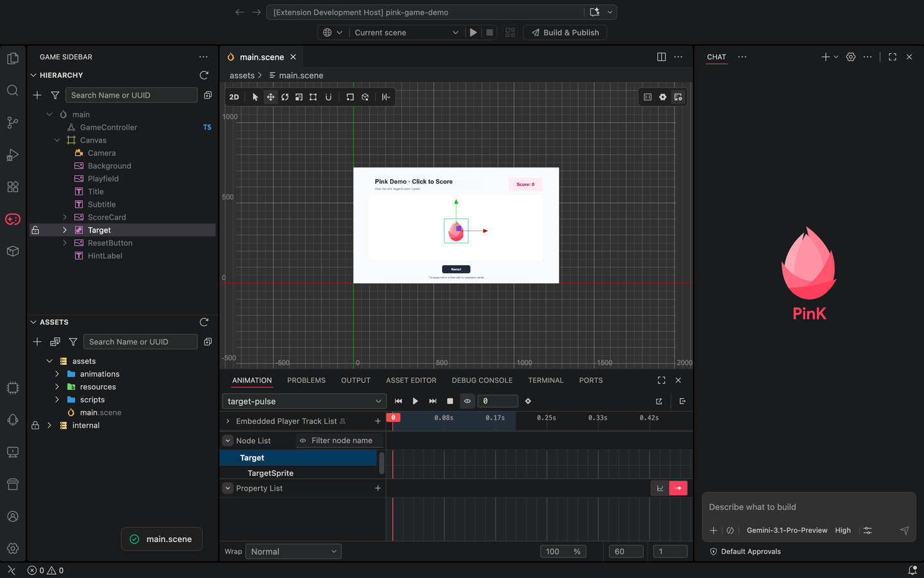Image resolution: width=924 pixels, height=578 pixels.
Task: Toggle the red record keyframe button
Action: click(x=678, y=488)
